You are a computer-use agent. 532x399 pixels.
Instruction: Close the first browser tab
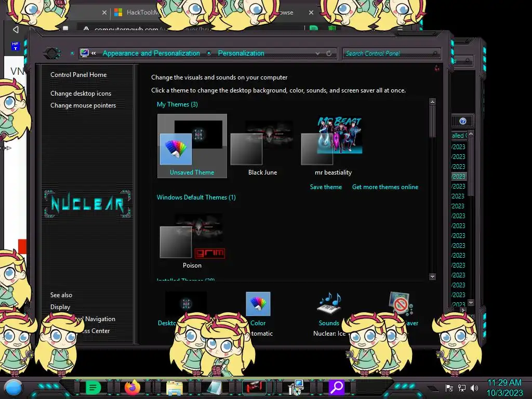pos(104,12)
